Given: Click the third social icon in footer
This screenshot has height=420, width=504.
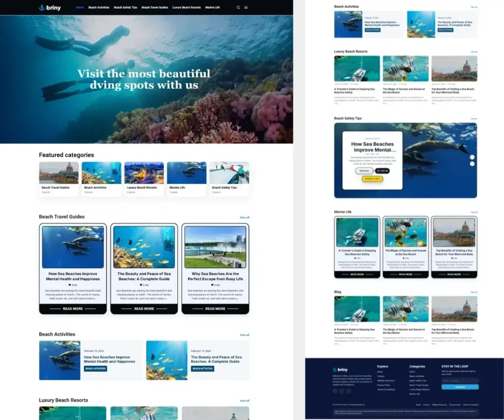Looking at the screenshot, I should (x=348, y=391).
